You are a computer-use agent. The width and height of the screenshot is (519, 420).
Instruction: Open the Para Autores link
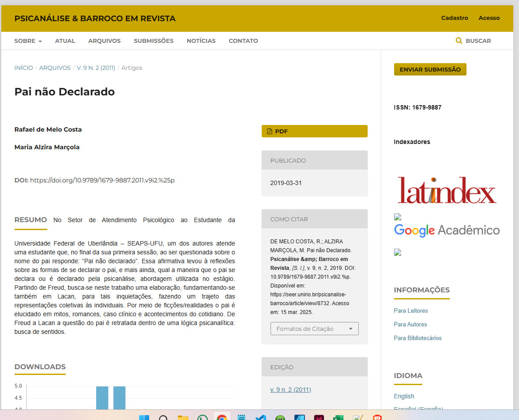[410, 324]
